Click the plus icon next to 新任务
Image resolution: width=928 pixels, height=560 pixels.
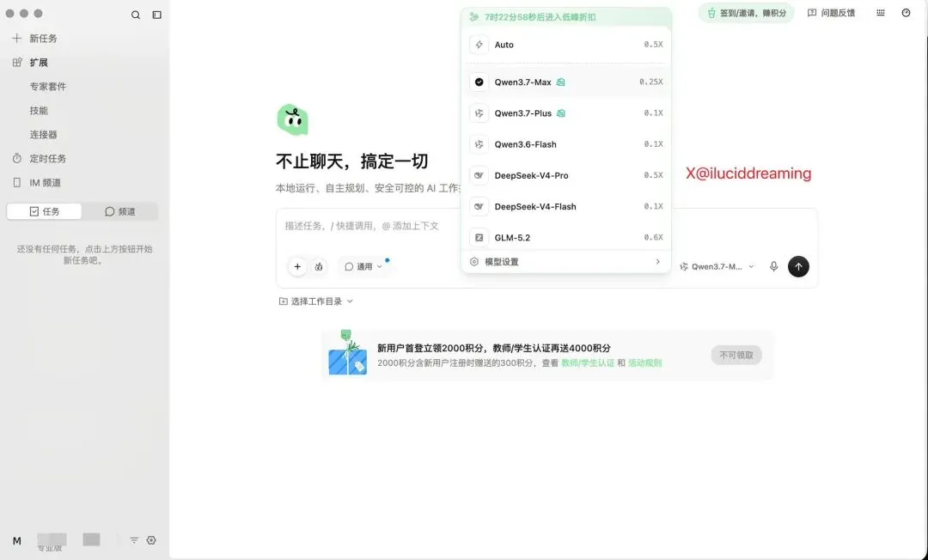click(16, 39)
